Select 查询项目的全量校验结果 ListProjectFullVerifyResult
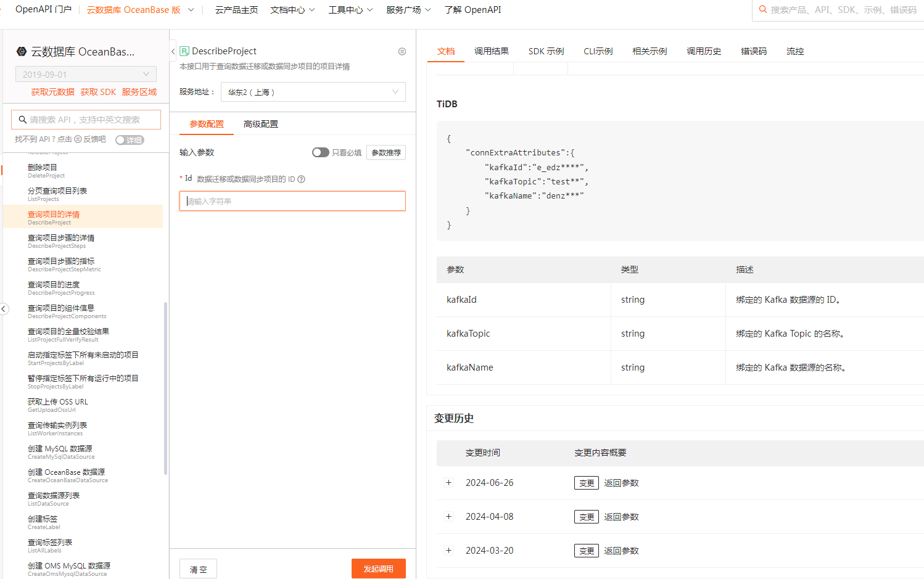 coord(83,335)
